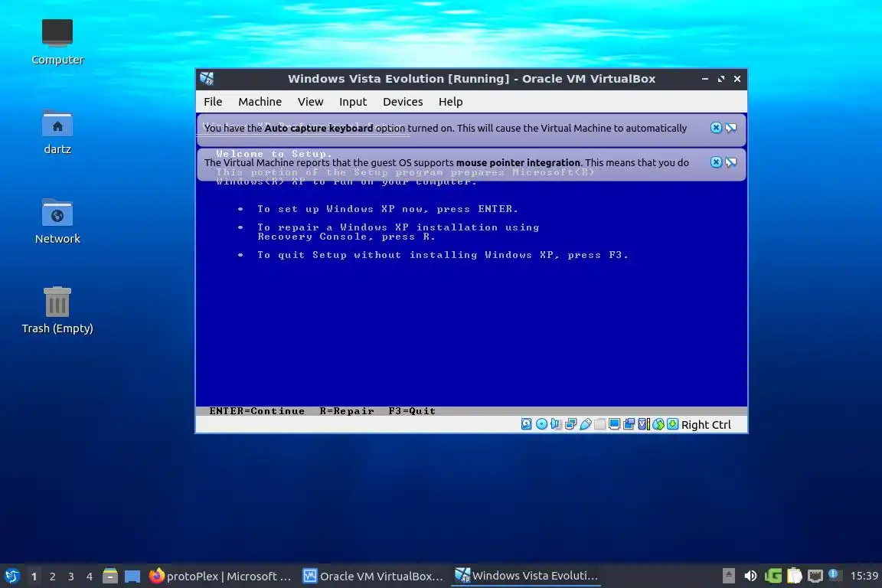Open the application launcher bird menu
The height and width of the screenshot is (588, 882).
point(11,577)
